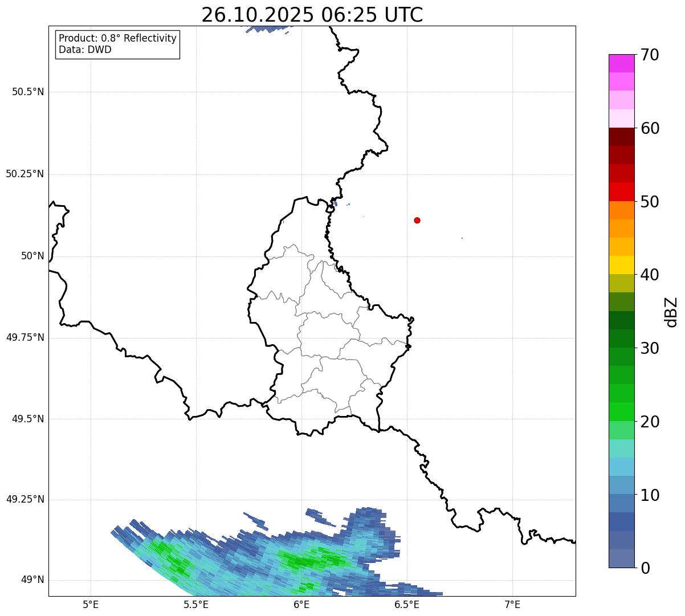Click the 49.25°N latitude label
This screenshot has height=616, width=685.
tap(25, 500)
